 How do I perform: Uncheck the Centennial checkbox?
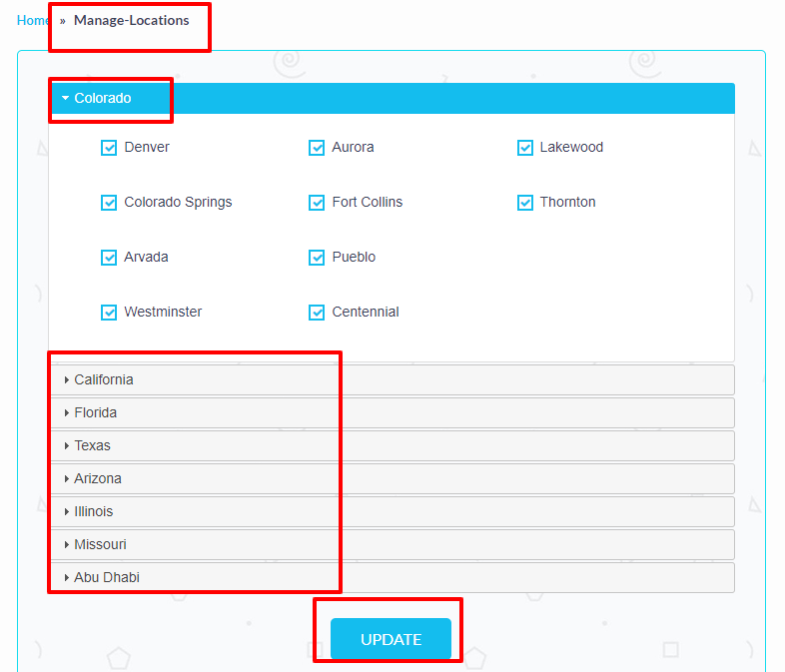click(317, 313)
